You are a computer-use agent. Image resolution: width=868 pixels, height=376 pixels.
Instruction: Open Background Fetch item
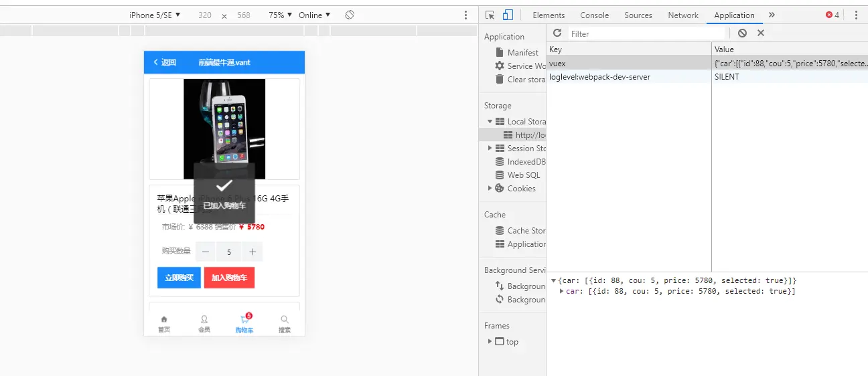pos(520,286)
